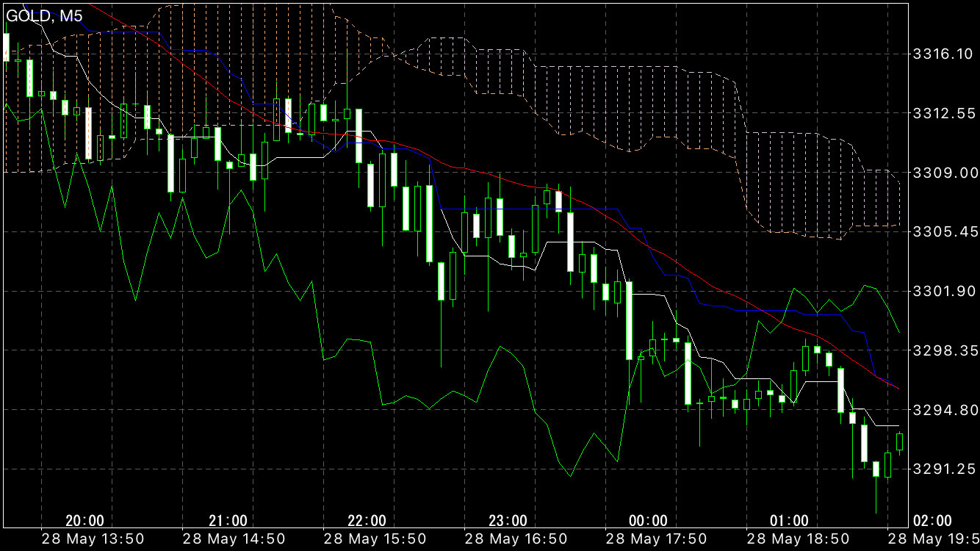Screen dimensions: 980x551
Task: Click the 23:00 time marker
Action: [x=508, y=521]
